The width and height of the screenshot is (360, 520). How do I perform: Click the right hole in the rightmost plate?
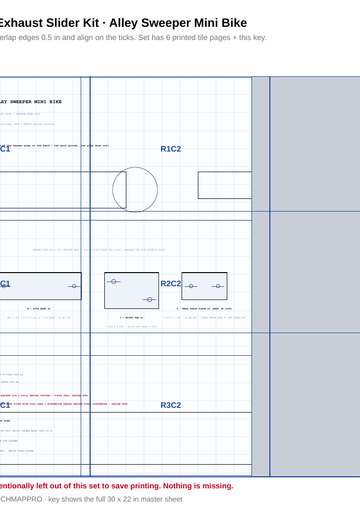tap(218, 286)
